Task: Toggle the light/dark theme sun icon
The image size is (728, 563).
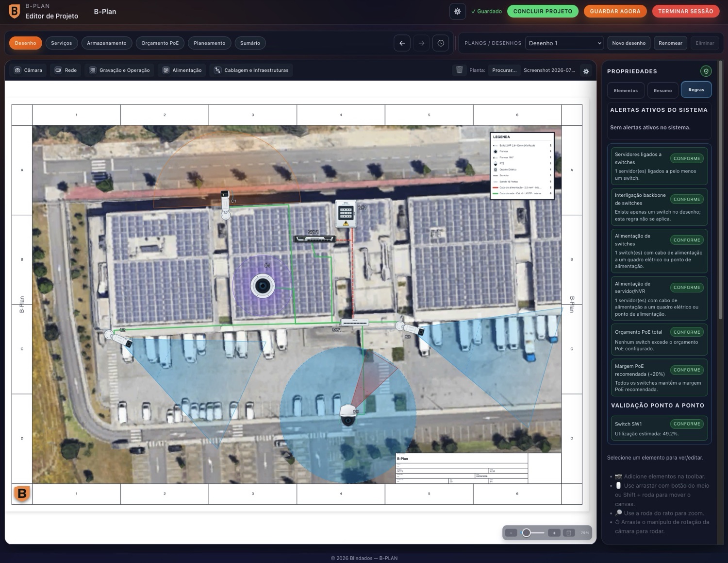Action: point(457,11)
